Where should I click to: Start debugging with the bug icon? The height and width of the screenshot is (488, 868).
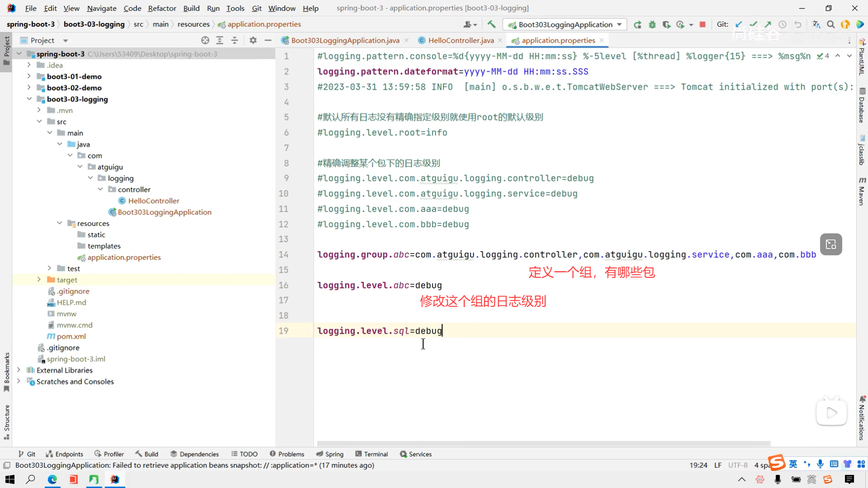click(652, 24)
